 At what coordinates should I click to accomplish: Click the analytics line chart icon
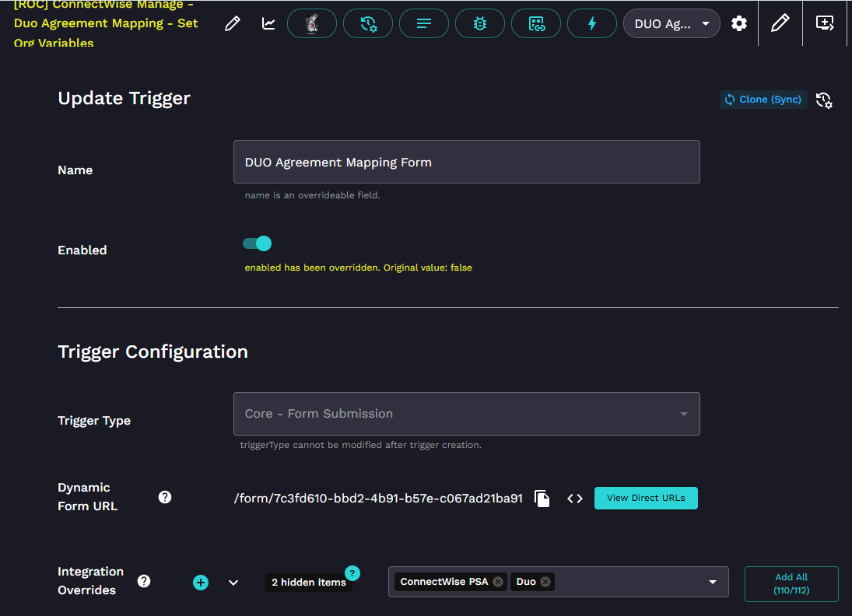coord(268,23)
